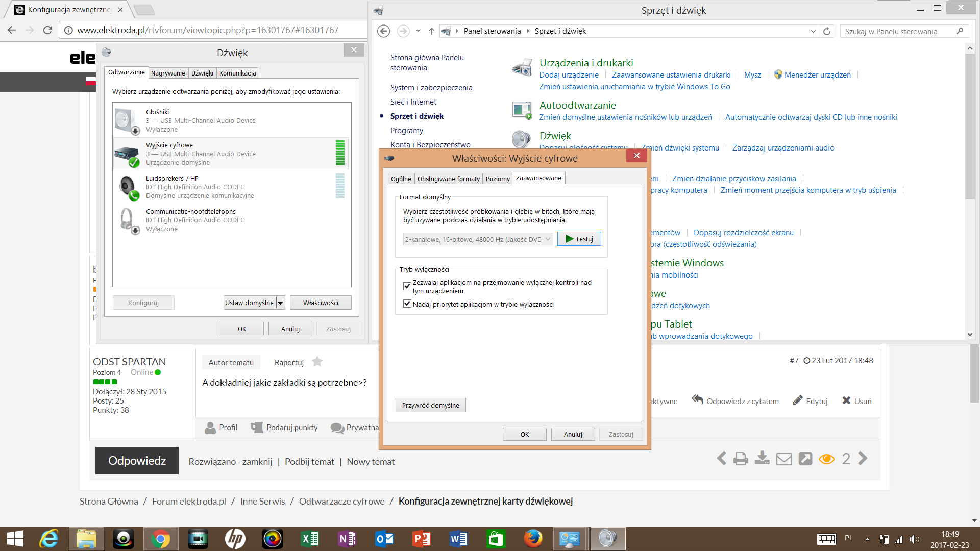The height and width of the screenshot is (551, 980).
Task: Click the Testuj button
Action: [579, 239]
